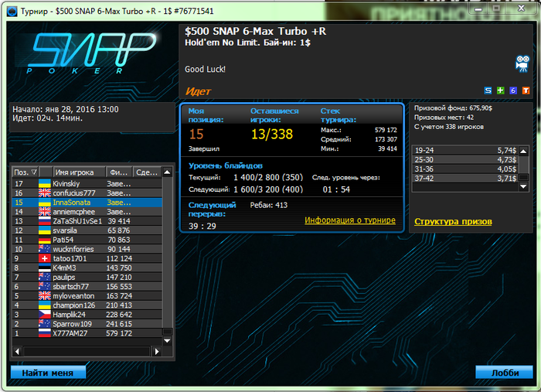541x392 pixels.
Task: Click the 'Лобби' button
Action: [505, 373]
